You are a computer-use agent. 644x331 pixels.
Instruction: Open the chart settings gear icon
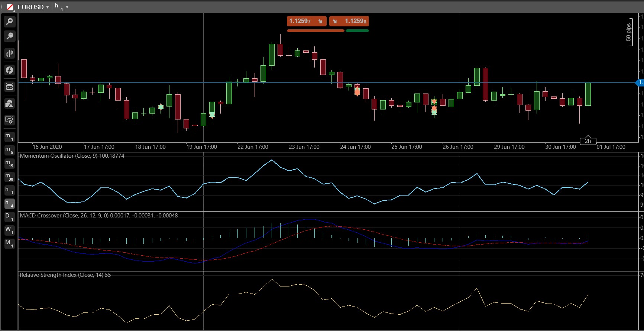click(10, 120)
